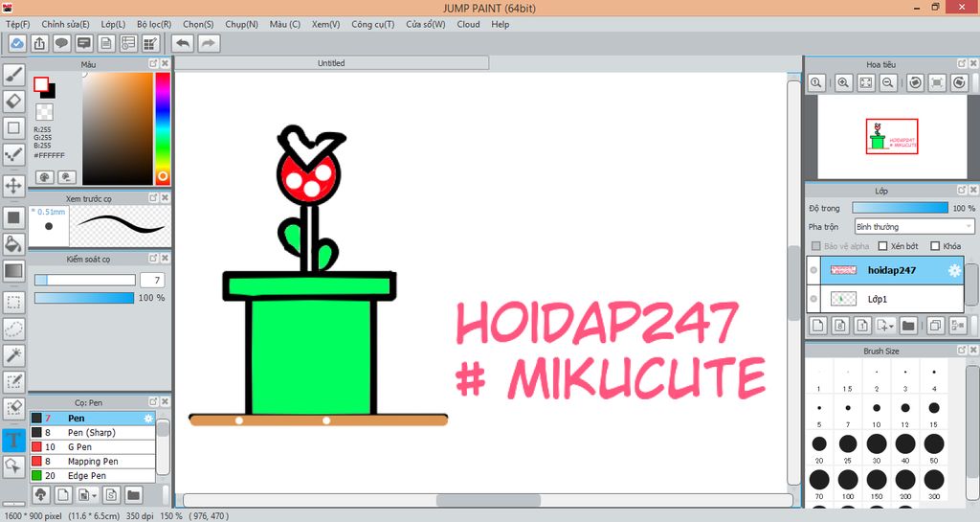Click the cloud save icon in toolbar
This screenshot has width=980, height=522.
pos(17,43)
